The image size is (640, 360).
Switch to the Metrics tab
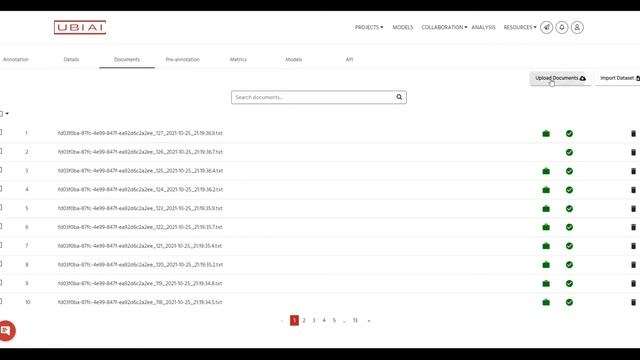(238, 59)
